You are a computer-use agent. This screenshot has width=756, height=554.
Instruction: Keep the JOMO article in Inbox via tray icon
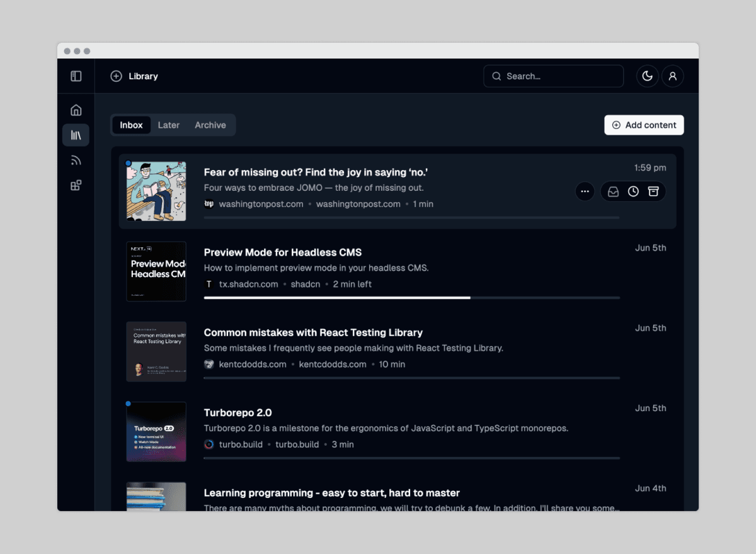click(613, 191)
